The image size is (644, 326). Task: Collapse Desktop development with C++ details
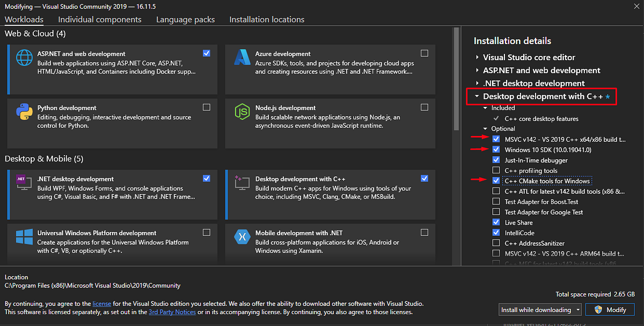click(x=477, y=97)
